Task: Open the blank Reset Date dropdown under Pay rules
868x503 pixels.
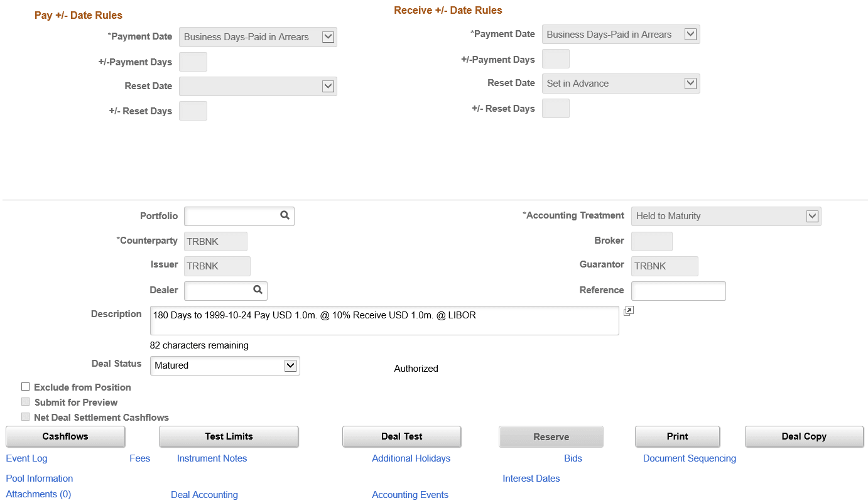Action: (x=328, y=86)
